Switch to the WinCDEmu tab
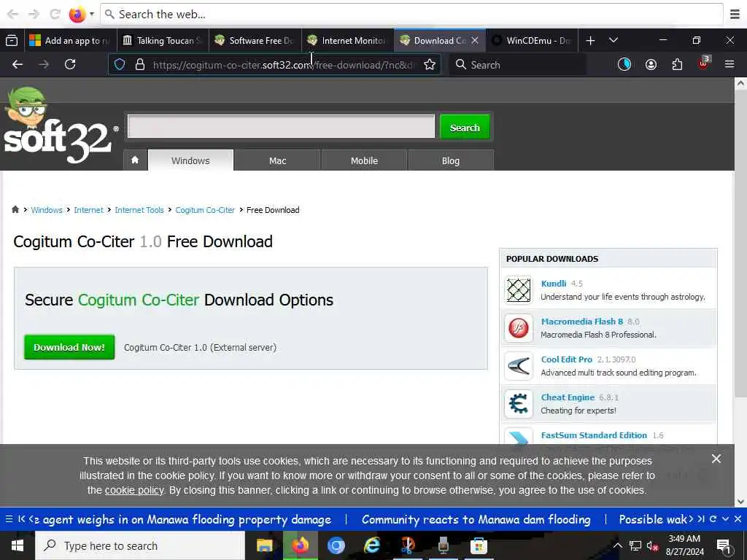The width and height of the screenshot is (747, 560). (x=532, y=41)
